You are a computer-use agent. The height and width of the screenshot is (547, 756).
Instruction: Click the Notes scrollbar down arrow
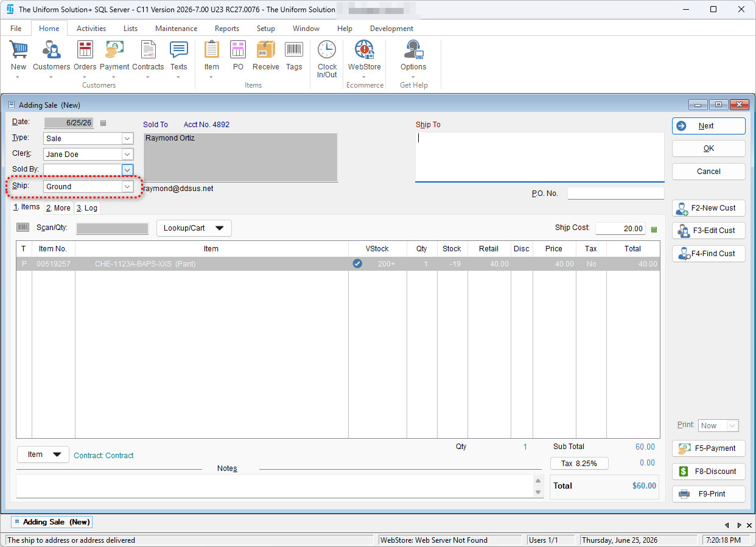[538, 492]
